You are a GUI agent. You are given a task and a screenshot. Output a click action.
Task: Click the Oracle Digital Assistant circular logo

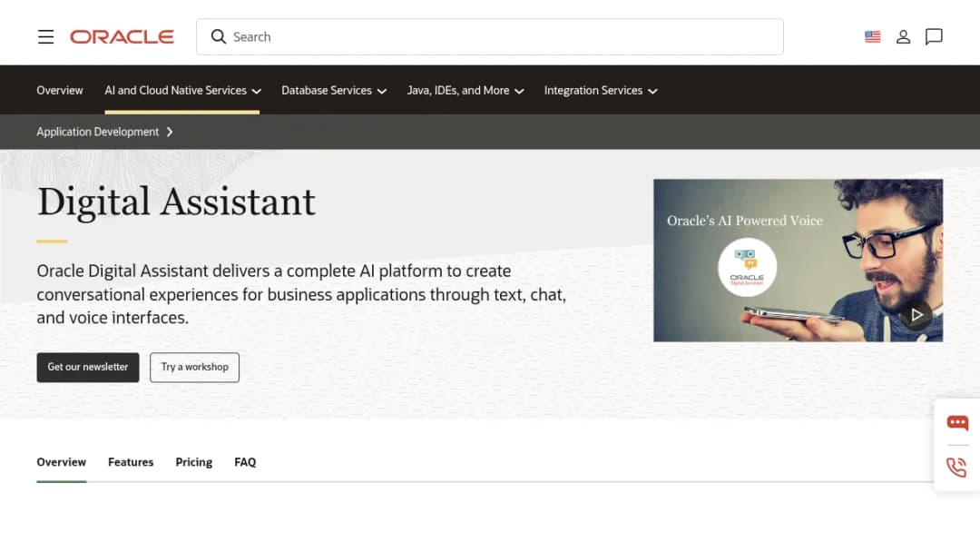point(747,268)
